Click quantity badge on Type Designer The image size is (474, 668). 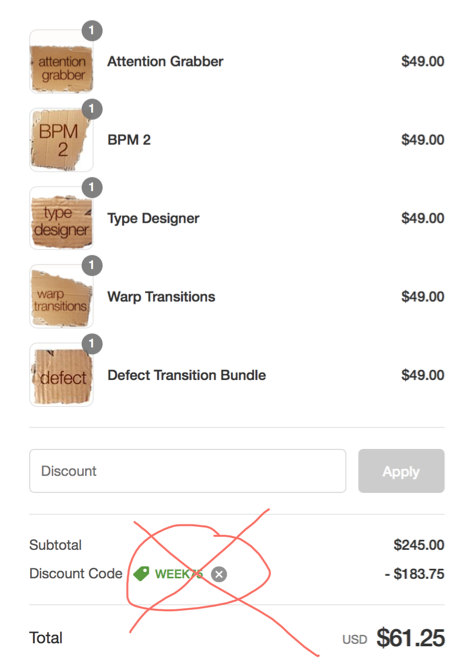(x=92, y=187)
